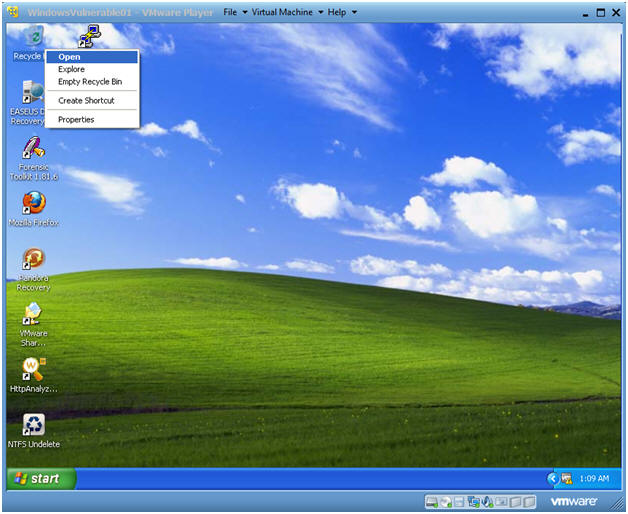Click the network adapter icon in VMware status bar

pos(473,502)
